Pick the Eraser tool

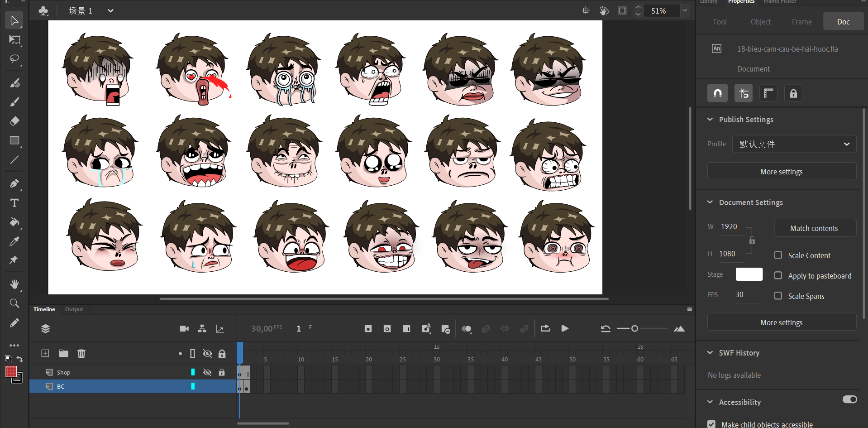[14, 121]
